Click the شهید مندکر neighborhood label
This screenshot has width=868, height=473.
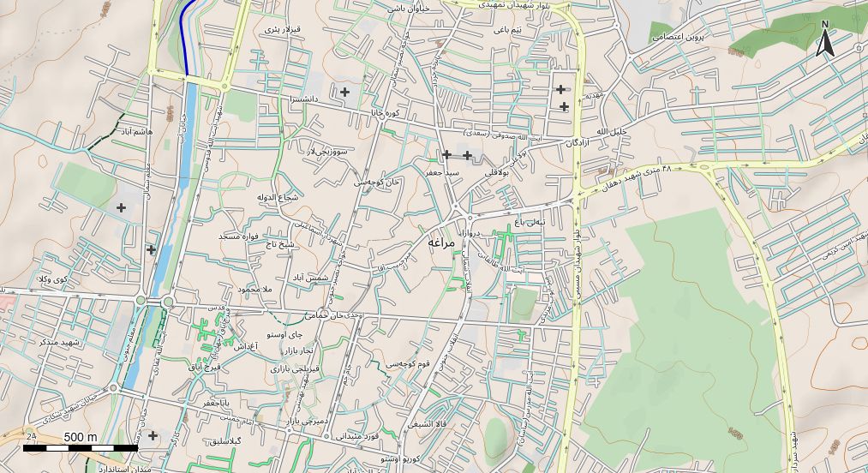(x=59, y=342)
